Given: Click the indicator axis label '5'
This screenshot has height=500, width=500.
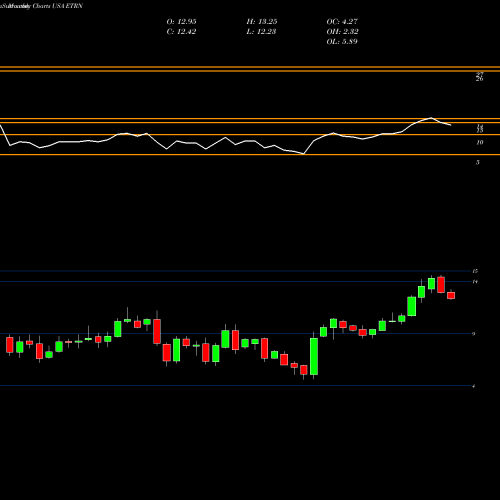Looking at the screenshot, I should (478, 163).
